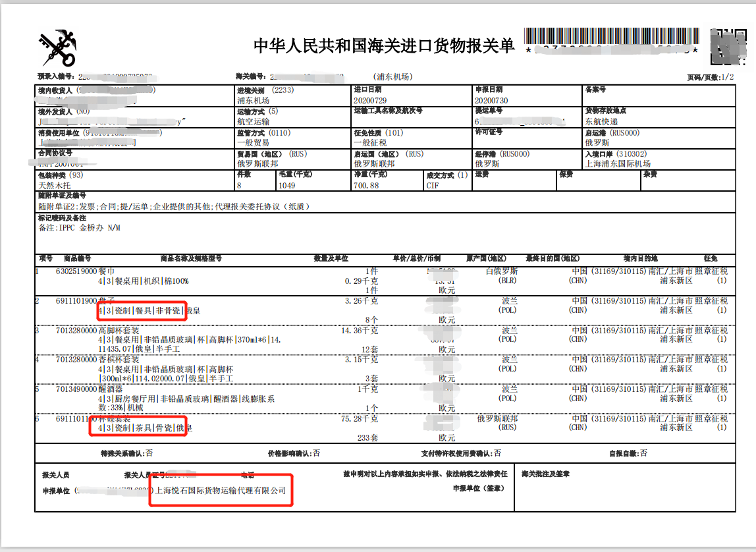The image size is (756, 552).
Task: Click 俄罗斯 under 经停港 (RUS000)
Action: click(x=487, y=164)
